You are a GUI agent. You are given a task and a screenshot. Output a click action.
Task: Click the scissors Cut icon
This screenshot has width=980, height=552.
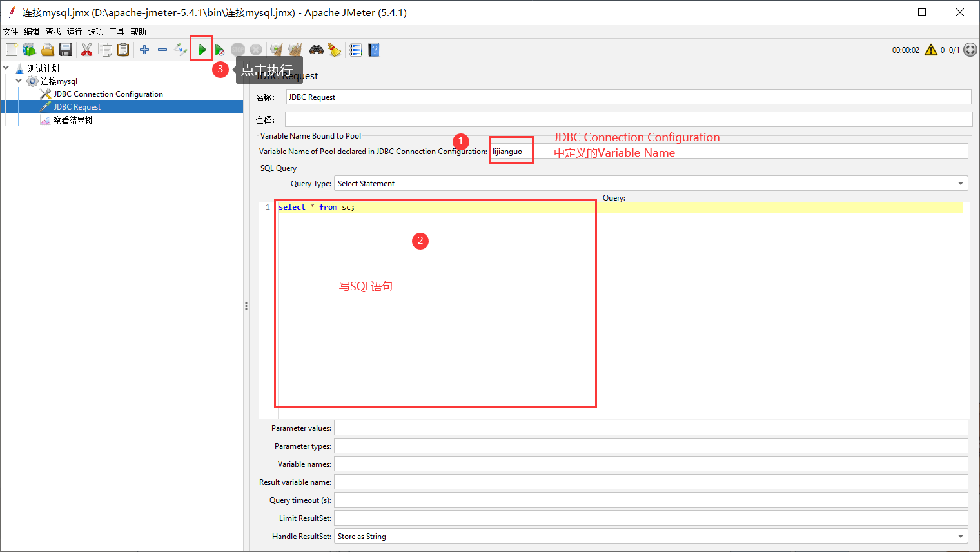(x=86, y=50)
